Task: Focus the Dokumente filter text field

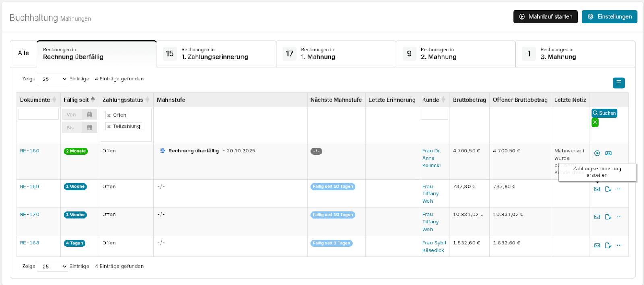Action: [x=38, y=114]
